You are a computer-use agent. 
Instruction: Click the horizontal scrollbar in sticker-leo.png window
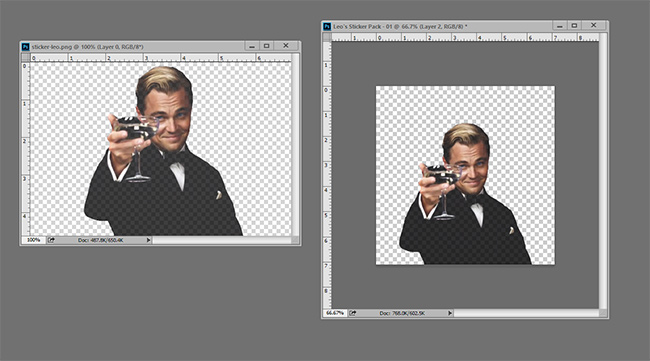coord(222,240)
